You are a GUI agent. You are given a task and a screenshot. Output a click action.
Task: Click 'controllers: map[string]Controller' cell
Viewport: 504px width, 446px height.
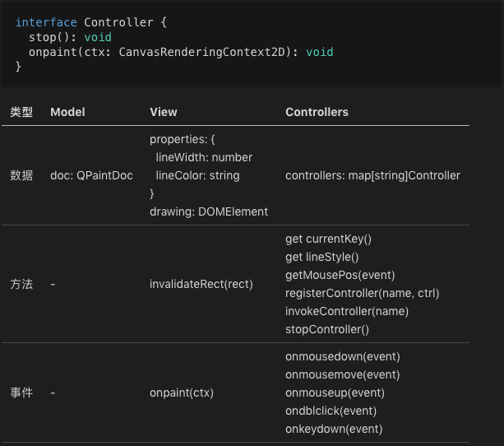(372, 175)
